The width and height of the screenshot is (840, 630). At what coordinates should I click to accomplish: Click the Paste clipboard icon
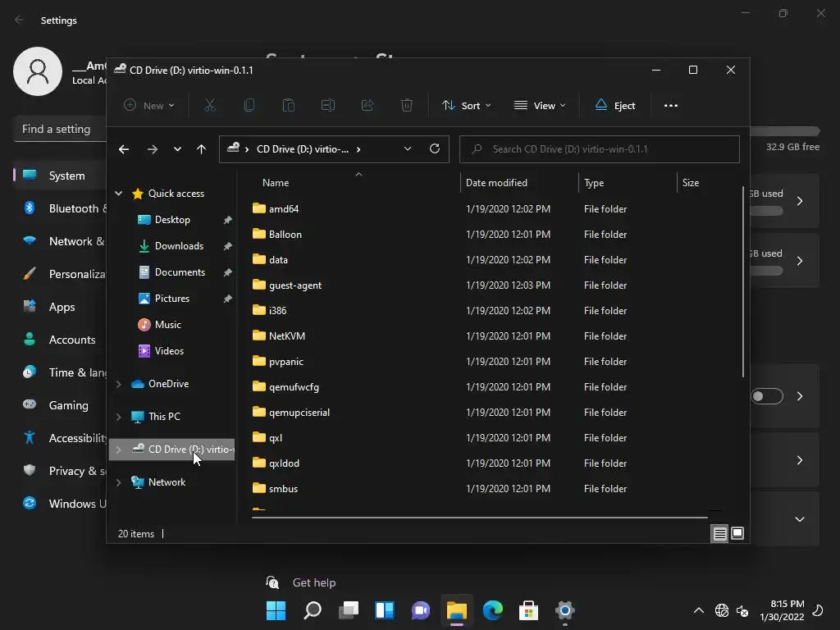pos(288,106)
